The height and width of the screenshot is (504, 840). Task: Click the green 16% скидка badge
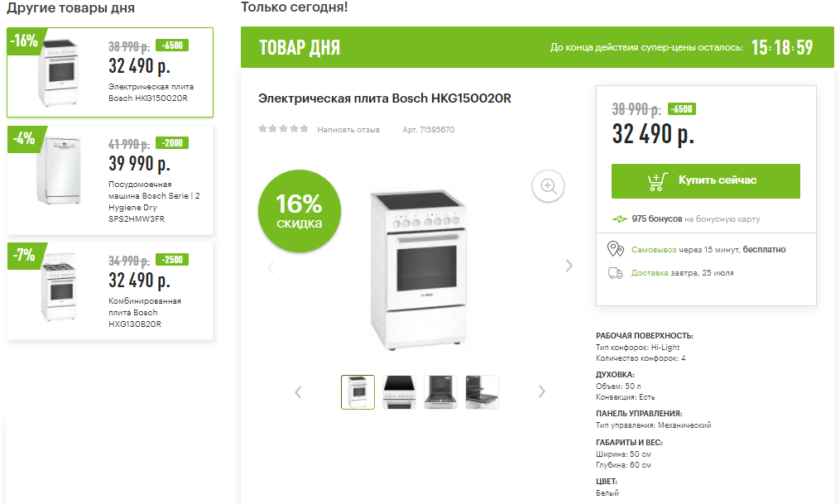300,211
